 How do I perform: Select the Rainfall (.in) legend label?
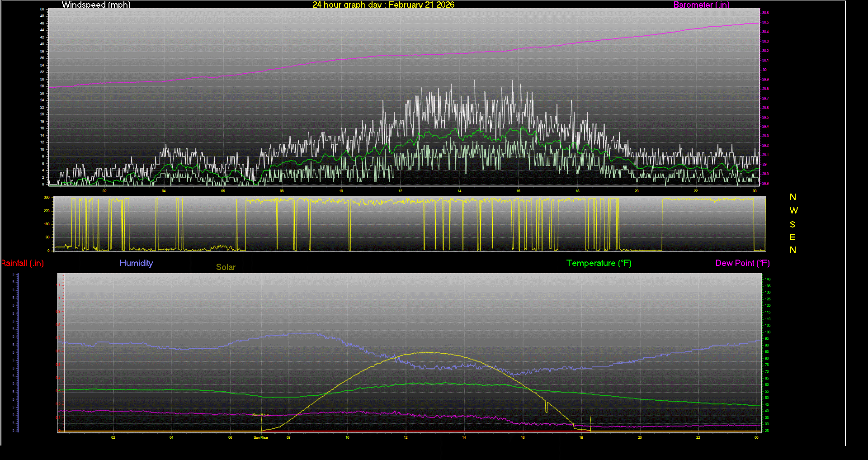pos(22,263)
